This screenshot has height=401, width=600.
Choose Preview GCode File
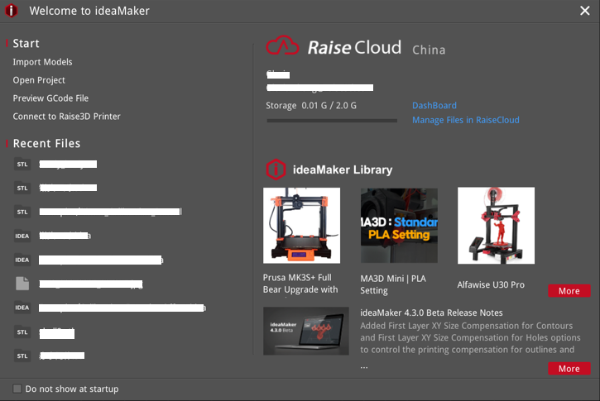(51, 98)
